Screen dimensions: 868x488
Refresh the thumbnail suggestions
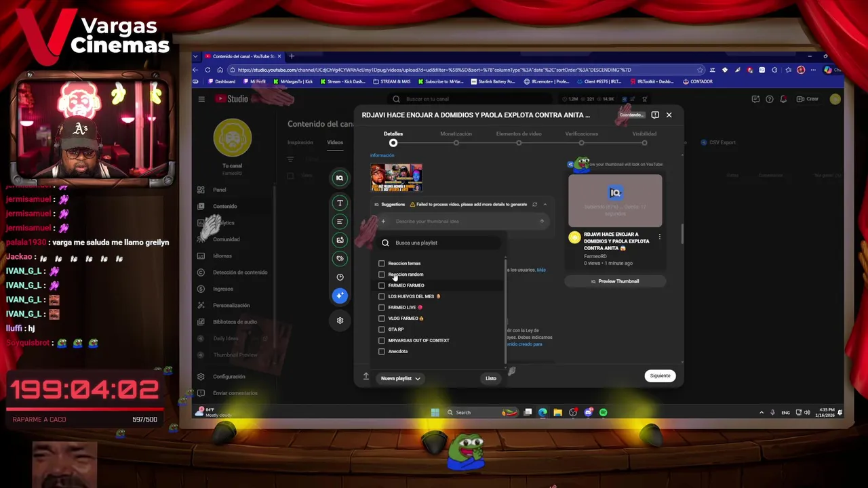pyautogui.click(x=534, y=204)
